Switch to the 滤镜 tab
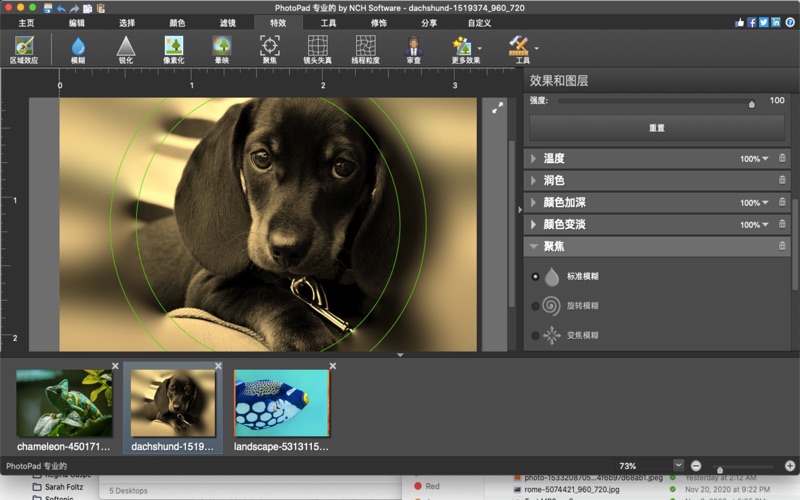800x500 pixels. (227, 22)
